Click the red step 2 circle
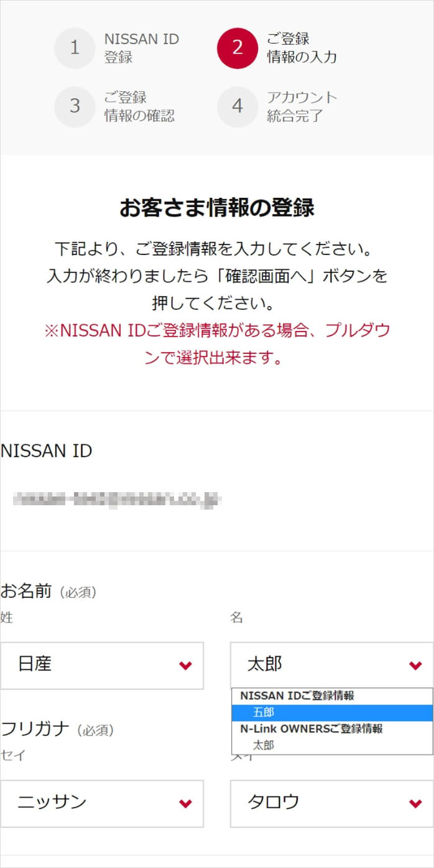This screenshot has height=868, width=434. [237, 48]
